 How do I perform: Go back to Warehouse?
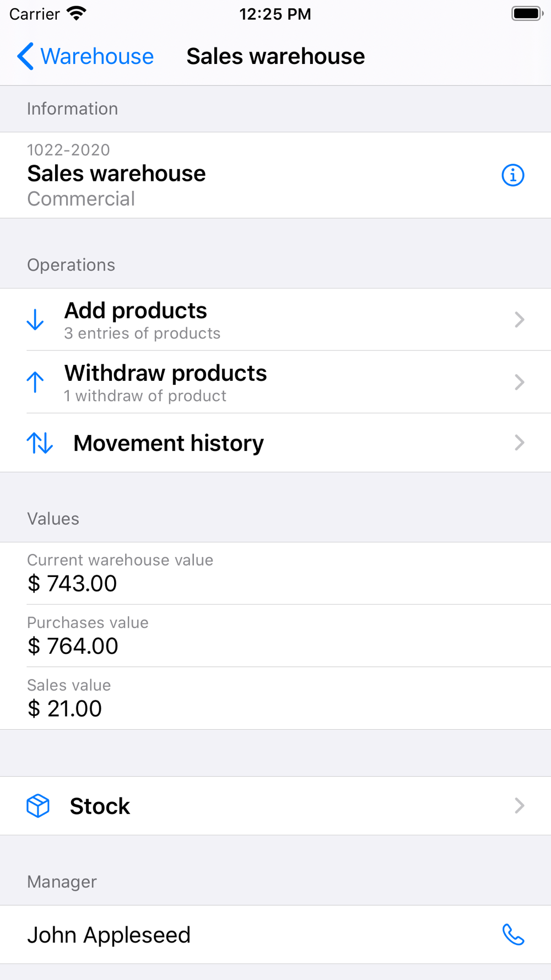85,56
